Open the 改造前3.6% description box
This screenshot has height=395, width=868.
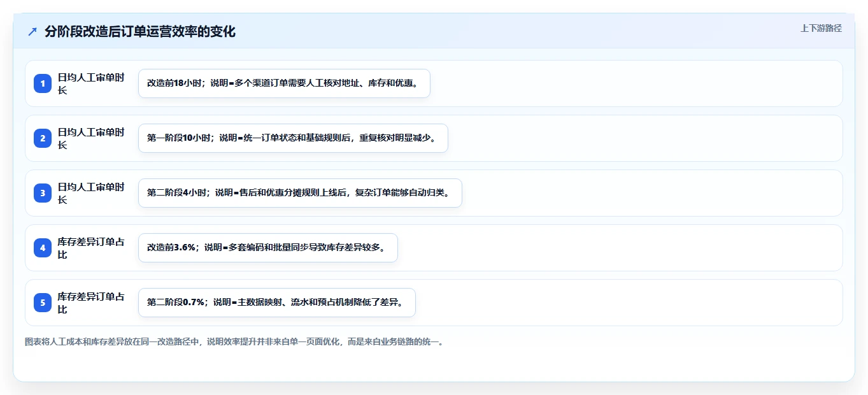(268, 248)
